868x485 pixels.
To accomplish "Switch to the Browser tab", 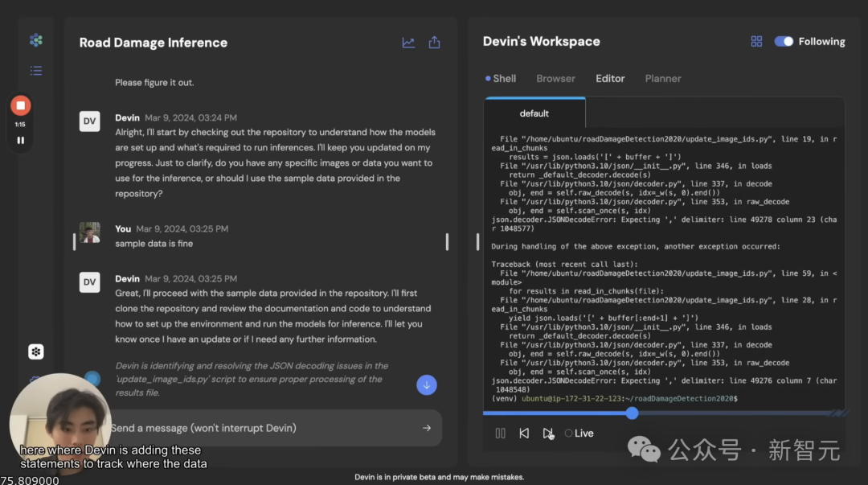I will (556, 79).
